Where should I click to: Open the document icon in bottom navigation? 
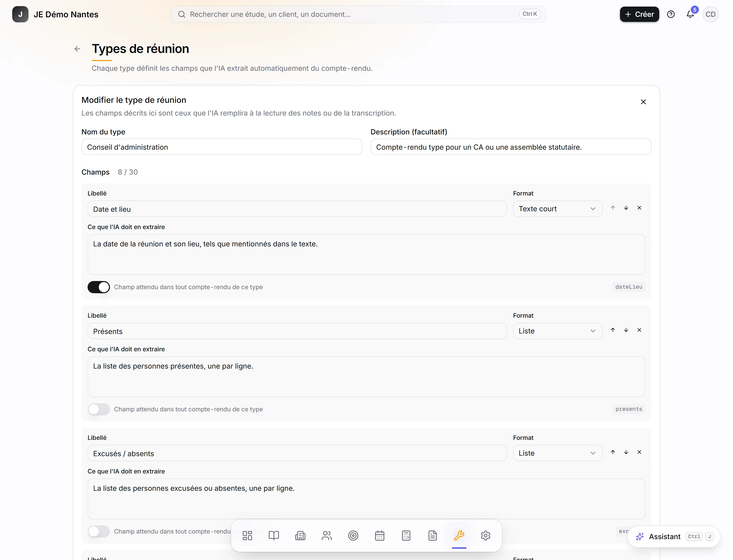click(x=433, y=536)
